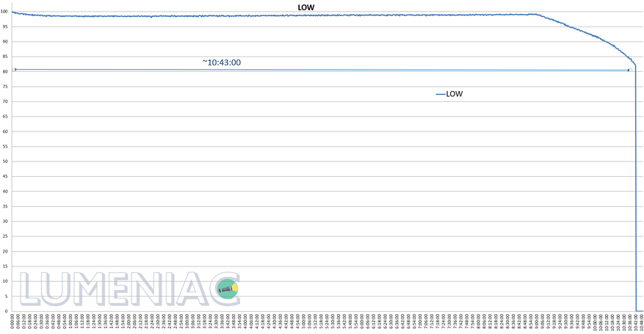This screenshot has width=644, height=334.
Task: Click y-axis label 30
Action: pyautogui.click(x=5, y=221)
